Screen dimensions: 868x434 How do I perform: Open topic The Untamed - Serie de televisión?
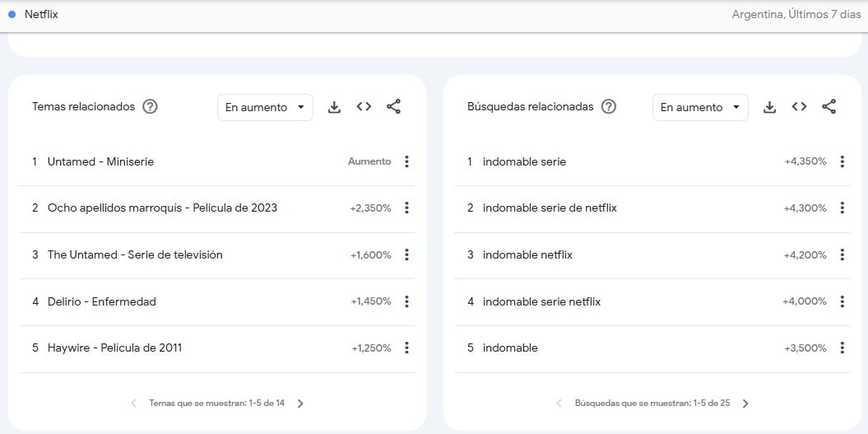pyautogui.click(x=135, y=254)
